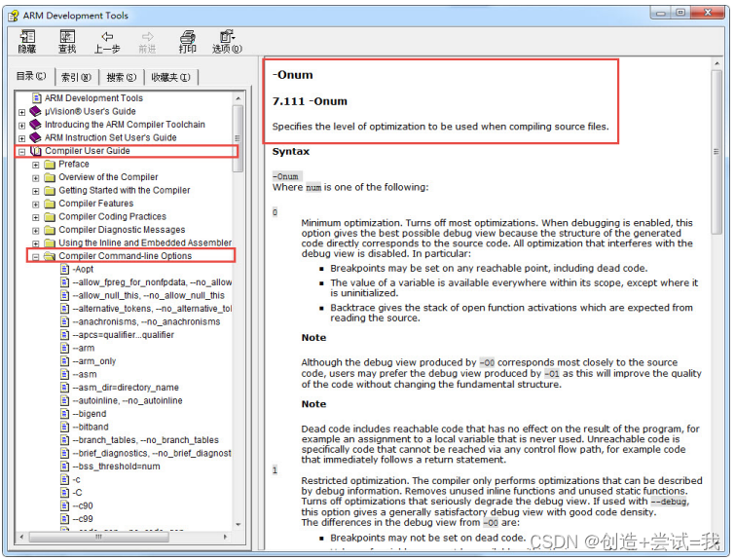Expand Compiler Diagnostic Messages node
The image size is (735, 560).
pos(36,230)
